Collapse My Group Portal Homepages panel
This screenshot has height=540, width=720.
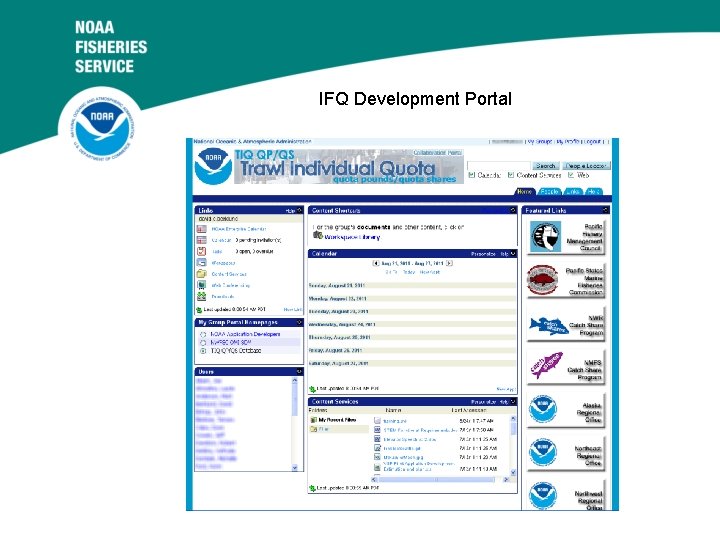(x=299, y=323)
